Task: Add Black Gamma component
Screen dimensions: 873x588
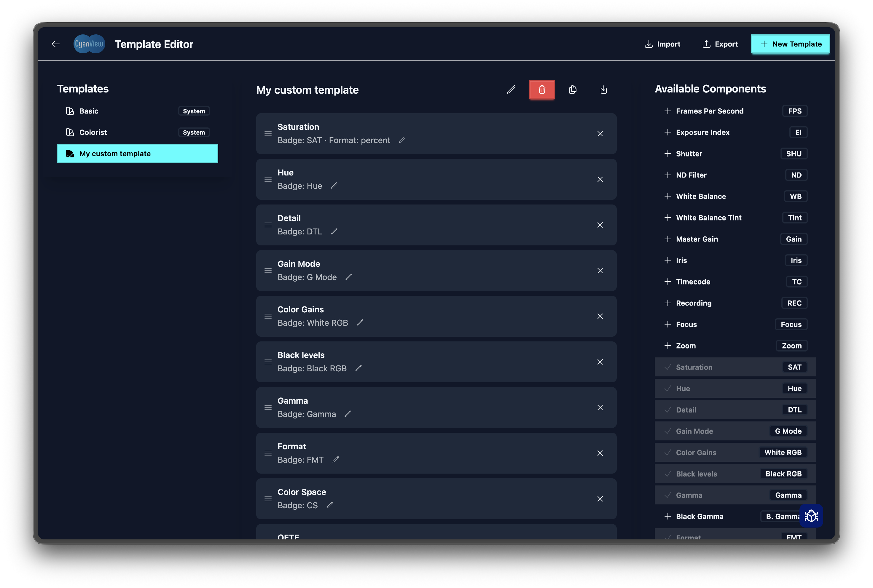Action: point(699,516)
